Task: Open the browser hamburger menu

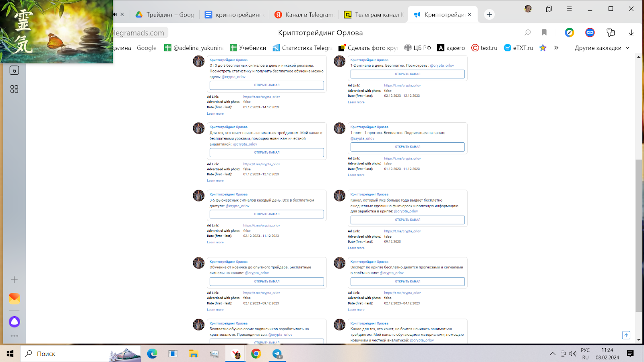Action: click(x=569, y=8)
